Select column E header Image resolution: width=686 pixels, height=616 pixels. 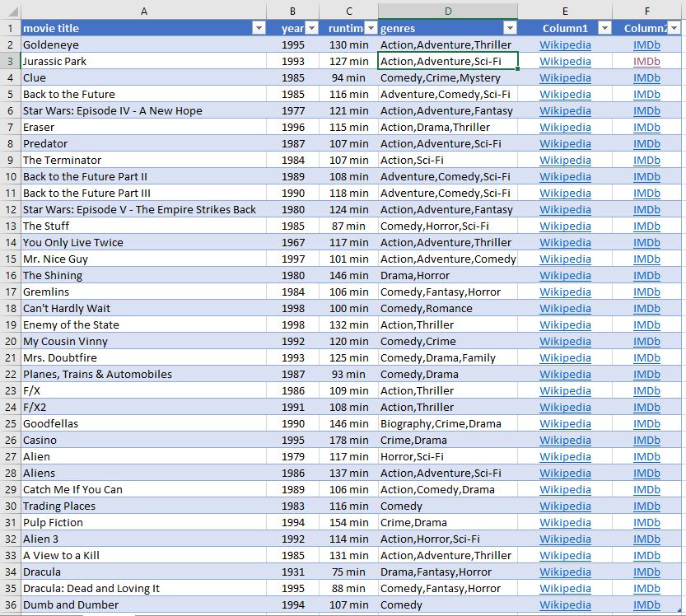pos(565,12)
